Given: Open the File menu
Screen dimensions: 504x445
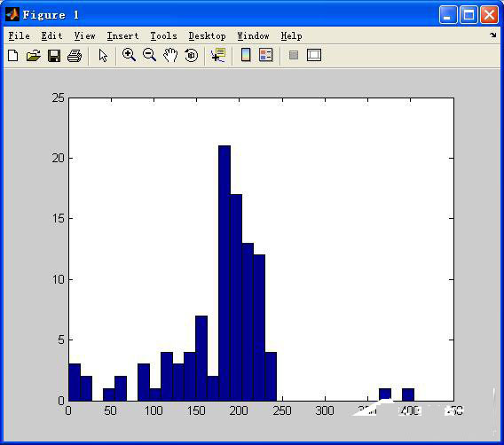Looking at the screenshot, I should [x=19, y=36].
